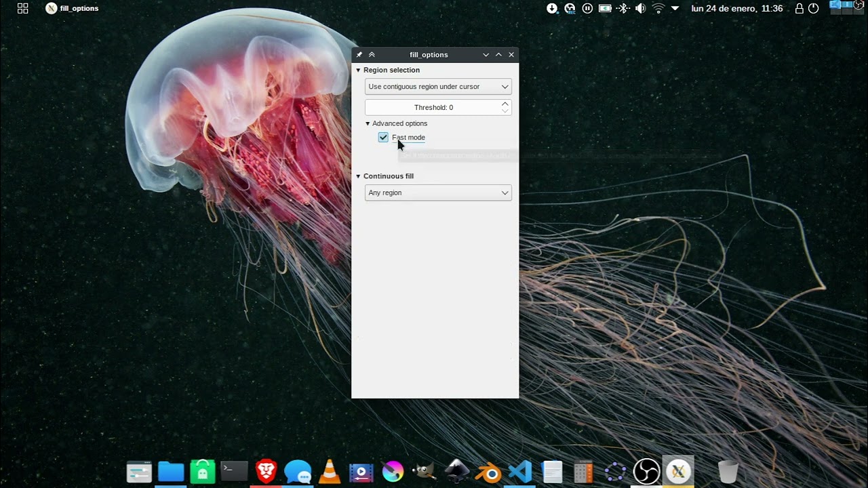This screenshot has width=868, height=488.
Task: Increase Threshold with the up arrow
Action: click(x=505, y=104)
